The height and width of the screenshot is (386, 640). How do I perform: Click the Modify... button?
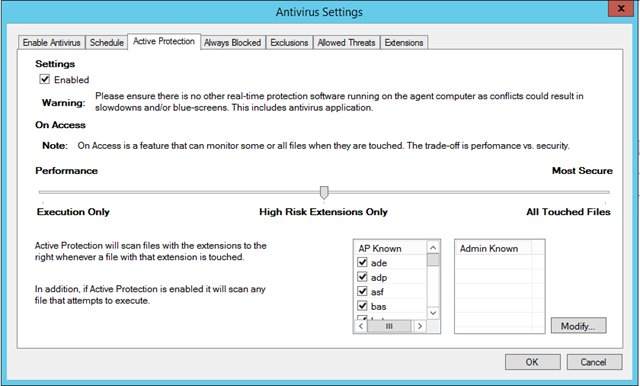(578, 326)
